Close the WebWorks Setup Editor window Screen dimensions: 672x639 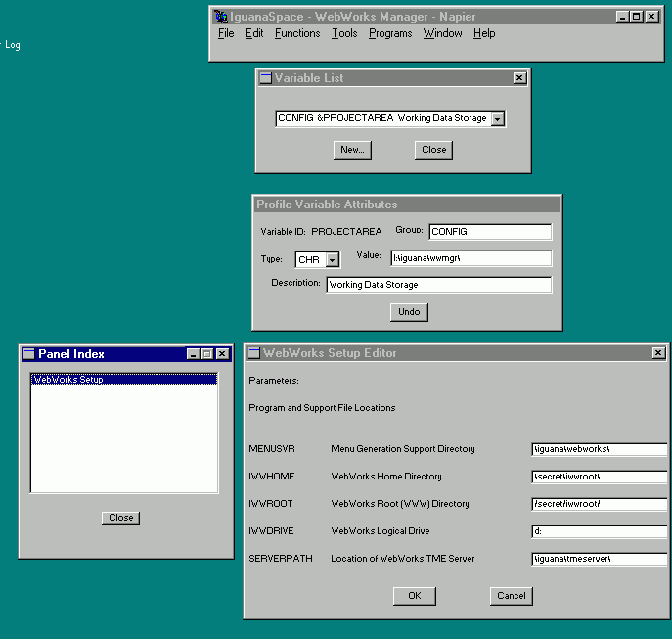tap(658, 353)
